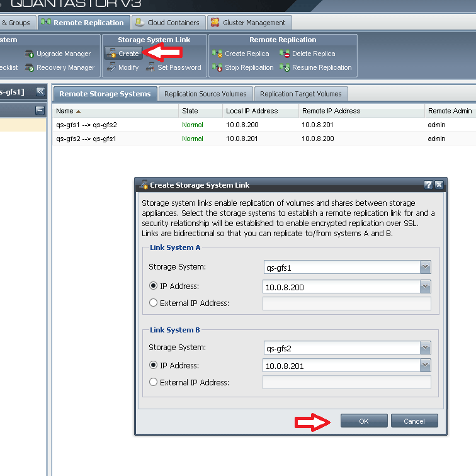Click the Create Replica icon
The height and width of the screenshot is (476, 476).
[x=217, y=54]
